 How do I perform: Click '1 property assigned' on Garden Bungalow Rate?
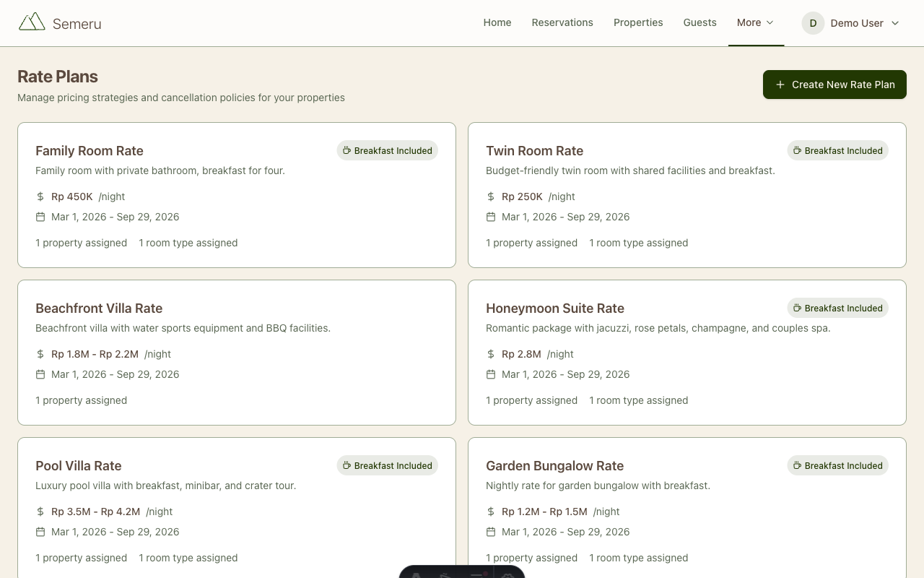coord(531,558)
